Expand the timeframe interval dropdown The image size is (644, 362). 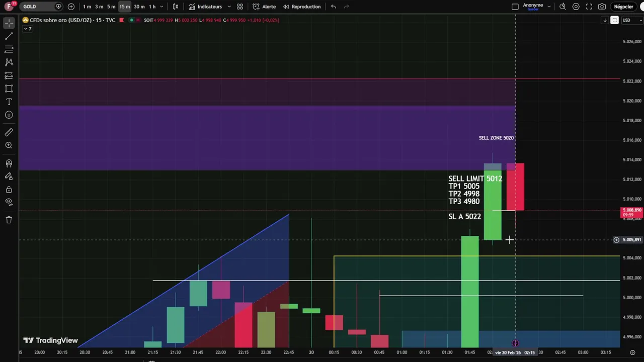point(162,7)
